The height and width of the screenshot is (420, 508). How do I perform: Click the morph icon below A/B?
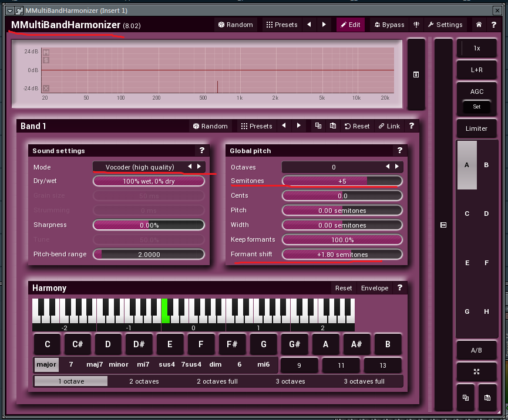[x=476, y=372]
